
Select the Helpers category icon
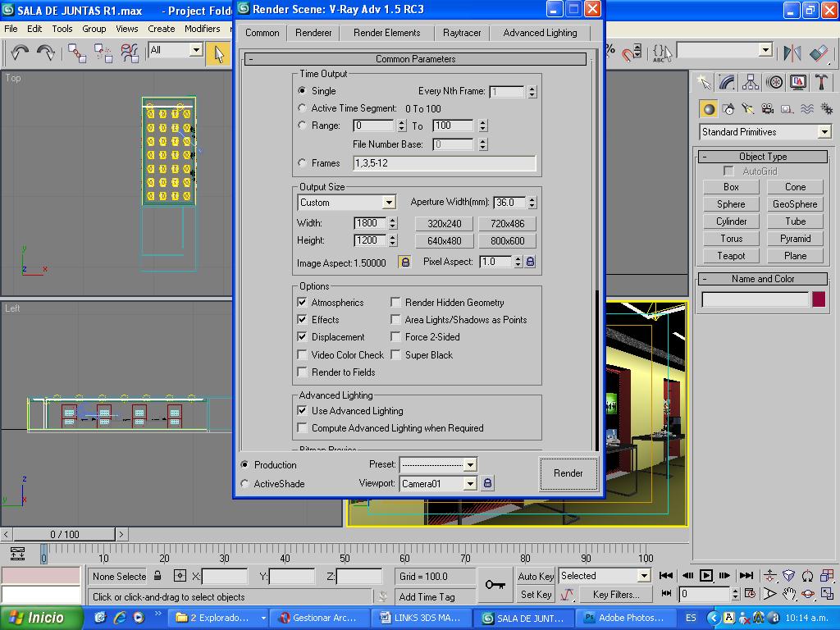coord(787,109)
